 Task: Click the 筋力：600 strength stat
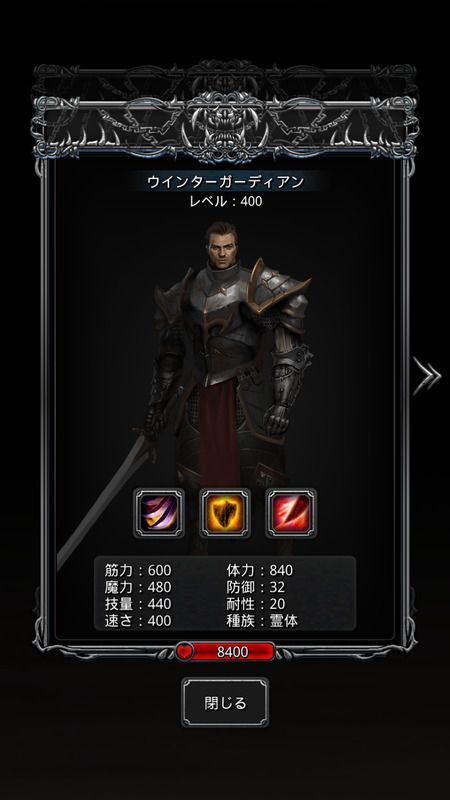(138, 570)
